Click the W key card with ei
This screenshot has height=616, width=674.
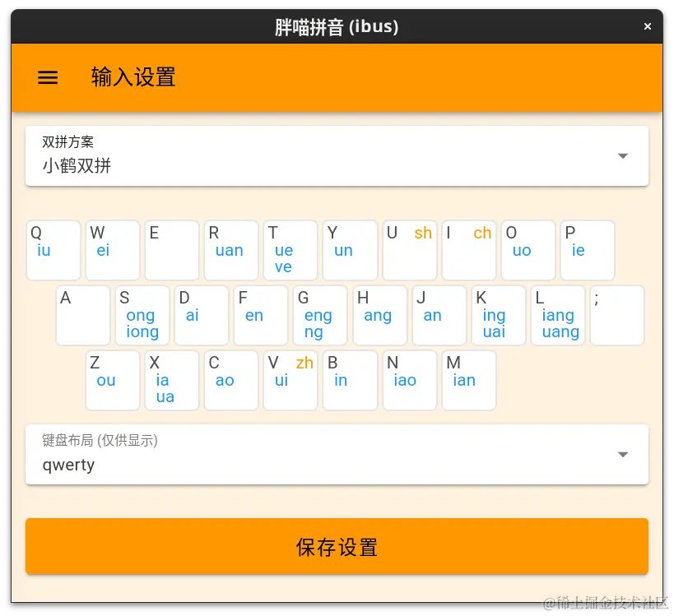113,251
